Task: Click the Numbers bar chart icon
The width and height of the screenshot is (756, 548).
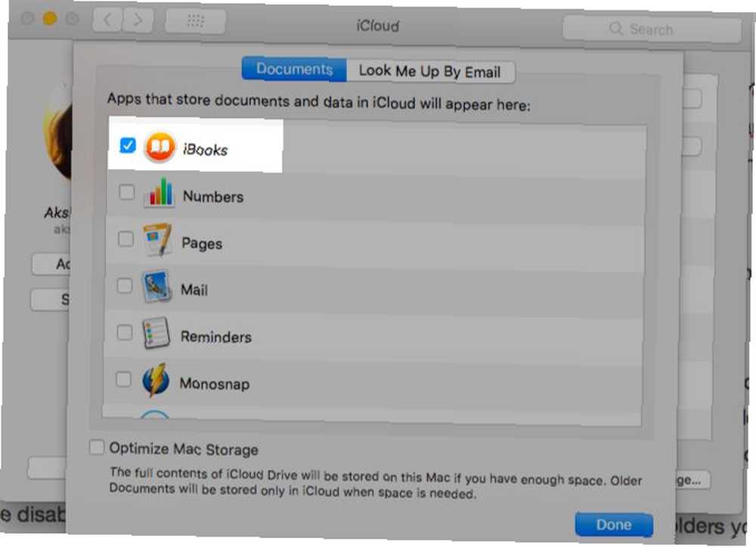Action: pyautogui.click(x=159, y=192)
